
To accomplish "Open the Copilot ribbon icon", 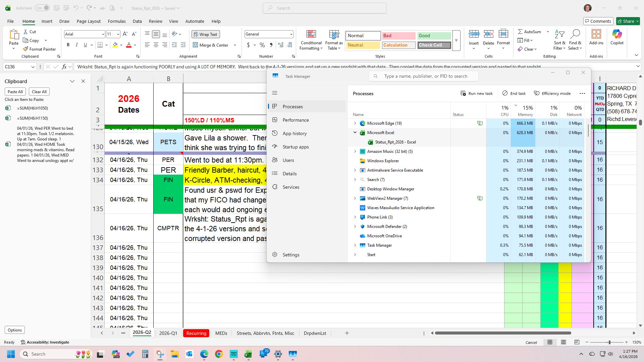I will pos(616,34).
